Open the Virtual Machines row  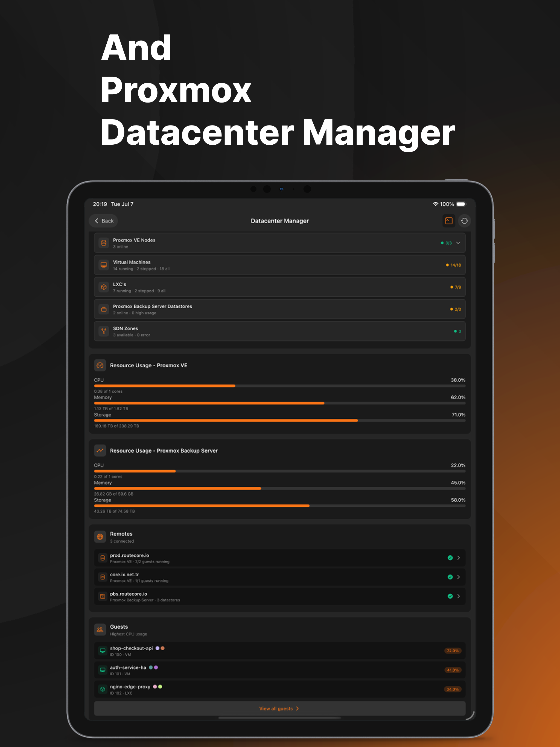[280, 265]
